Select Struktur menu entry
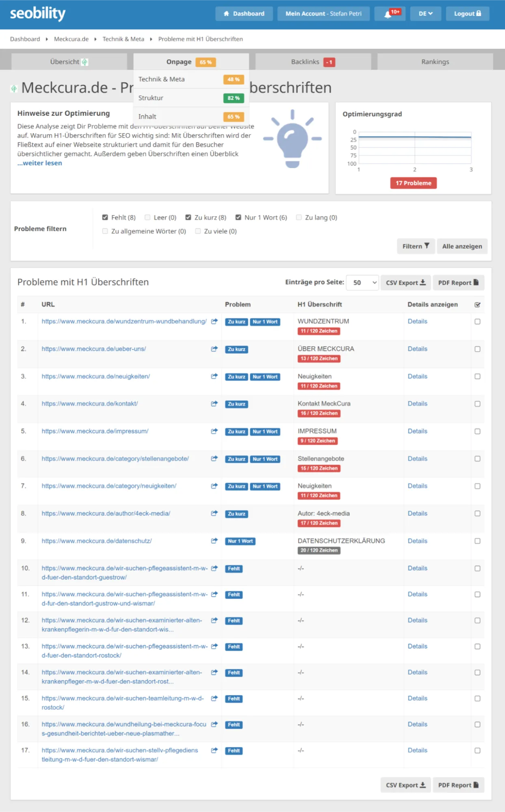 tap(191, 98)
